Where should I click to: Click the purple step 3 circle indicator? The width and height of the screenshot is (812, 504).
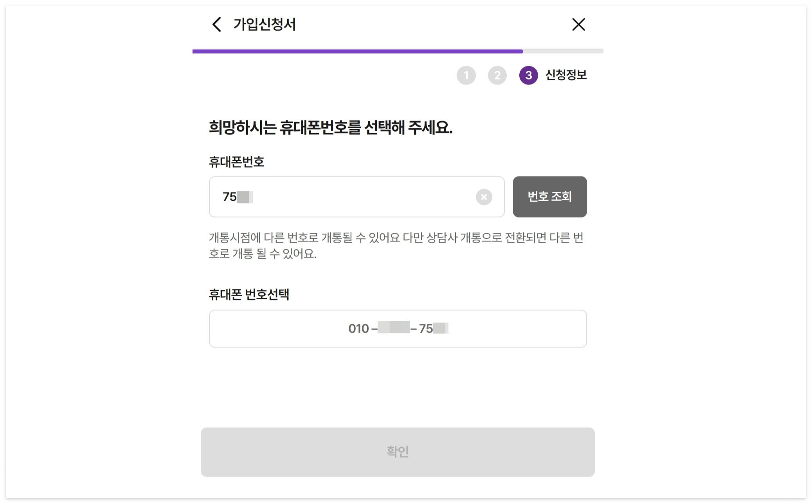pyautogui.click(x=528, y=75)
